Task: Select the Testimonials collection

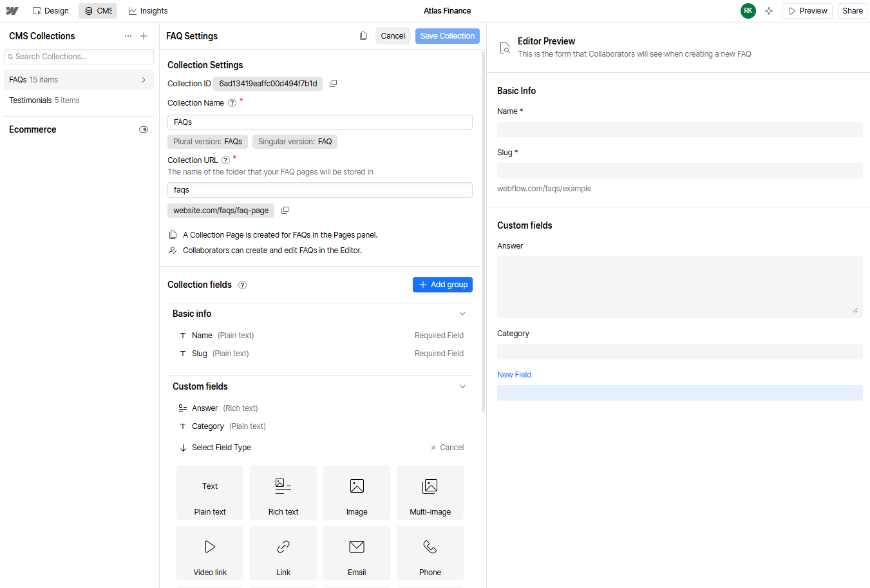Action: (79, 100)
